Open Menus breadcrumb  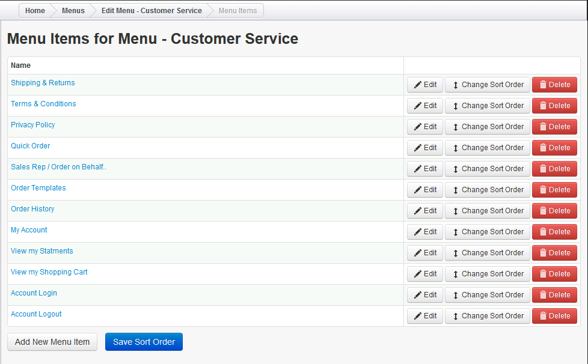pyautogui.click(x=73, y=10)
